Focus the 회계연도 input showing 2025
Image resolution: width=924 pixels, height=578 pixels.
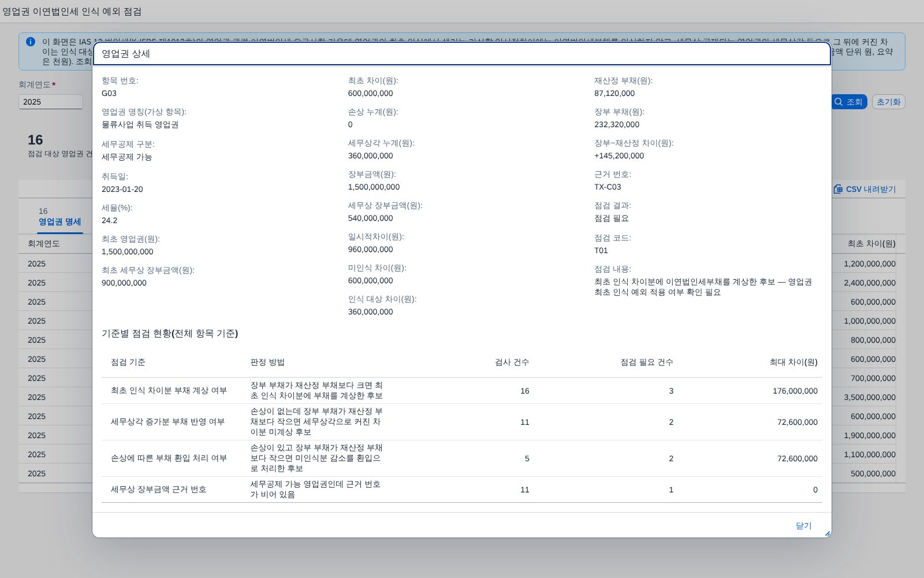point(51,102)
